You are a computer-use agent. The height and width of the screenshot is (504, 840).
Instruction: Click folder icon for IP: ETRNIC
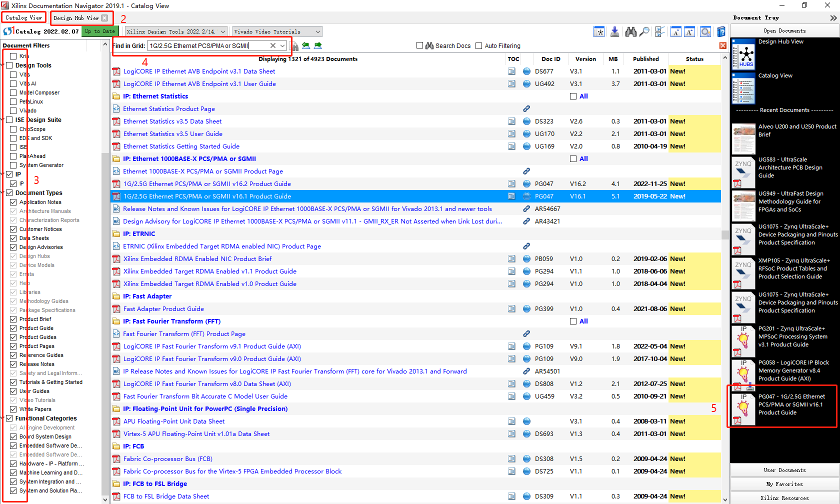pos(116,234)
